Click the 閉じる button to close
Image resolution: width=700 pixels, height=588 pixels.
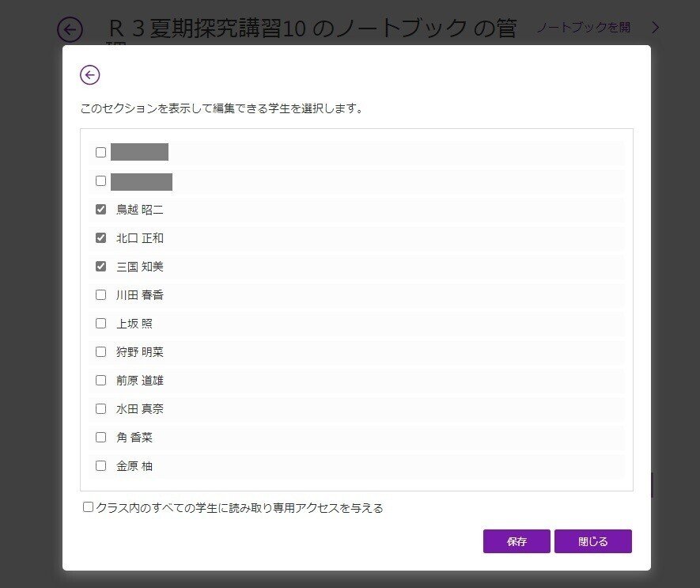click(x=593, y=541)
